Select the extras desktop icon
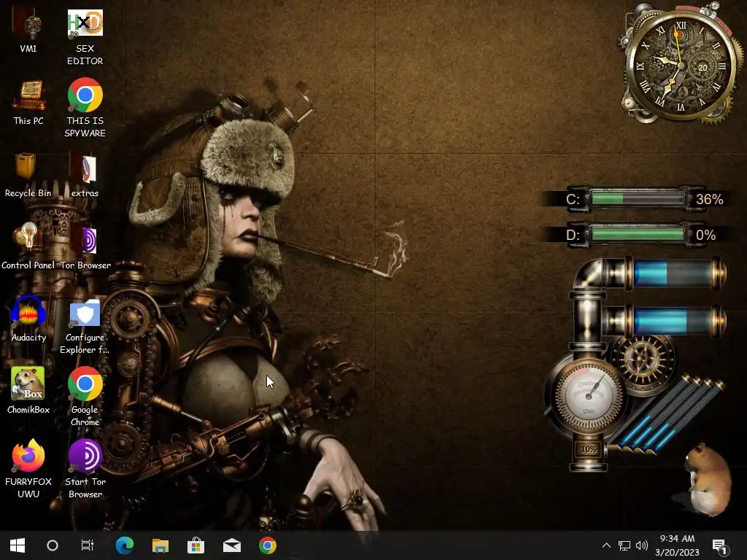The image size is (747, 560). 85,175
